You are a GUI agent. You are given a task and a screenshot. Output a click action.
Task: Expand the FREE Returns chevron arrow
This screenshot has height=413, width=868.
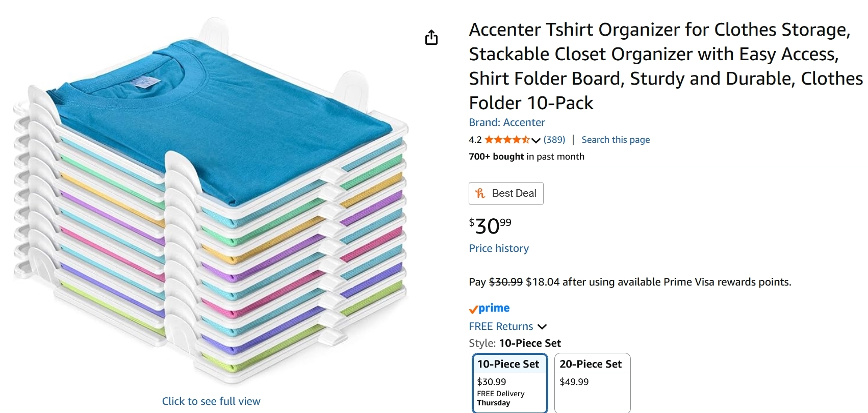pos(542,327)
